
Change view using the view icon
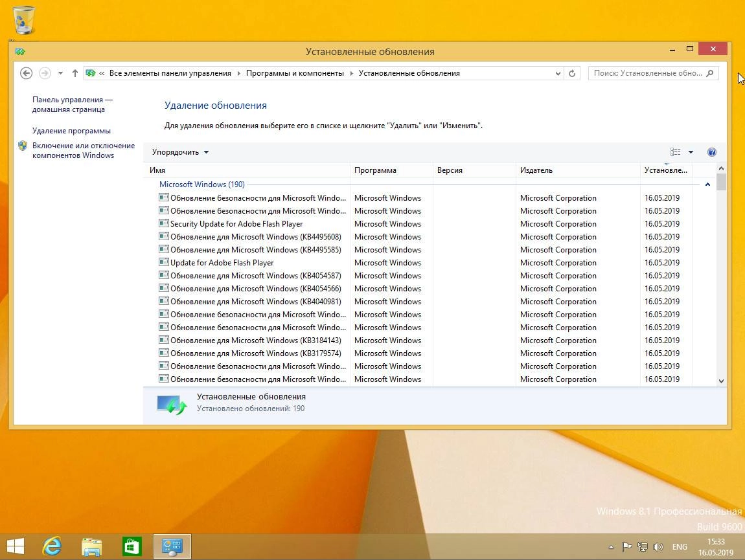click(675, 152)
